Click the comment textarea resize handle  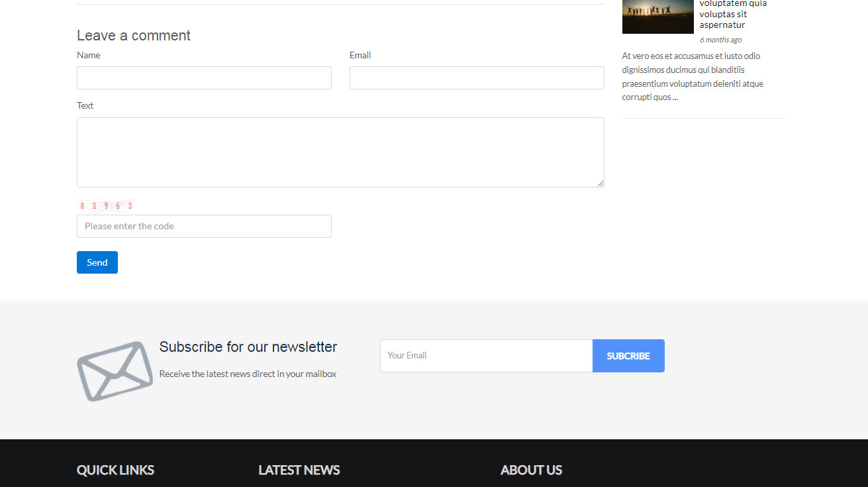pos(600,183)
